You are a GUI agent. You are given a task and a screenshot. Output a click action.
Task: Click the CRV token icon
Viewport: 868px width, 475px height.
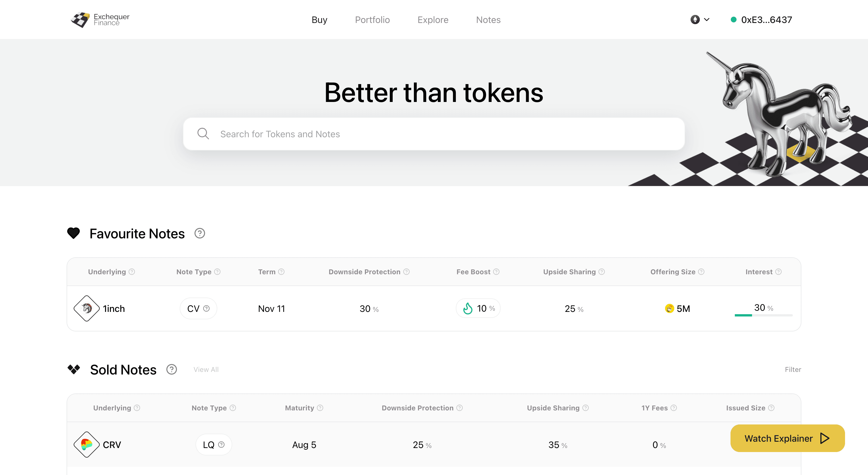coord(87,445)
